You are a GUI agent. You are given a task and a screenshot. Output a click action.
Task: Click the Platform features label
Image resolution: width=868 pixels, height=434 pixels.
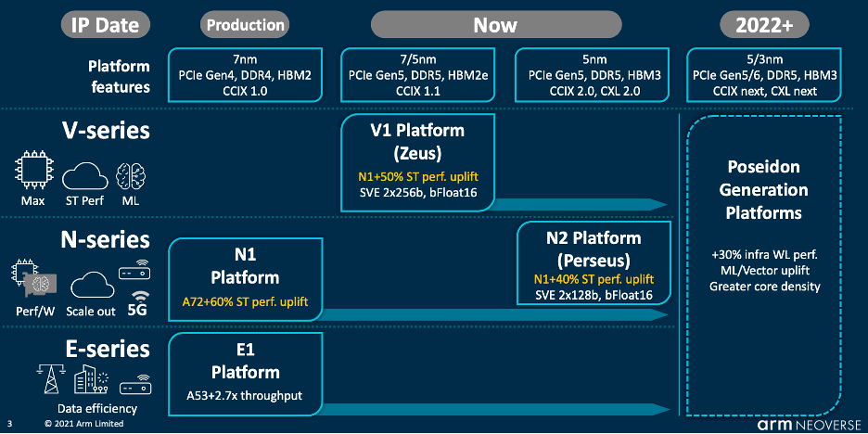(x=119, y=76)
